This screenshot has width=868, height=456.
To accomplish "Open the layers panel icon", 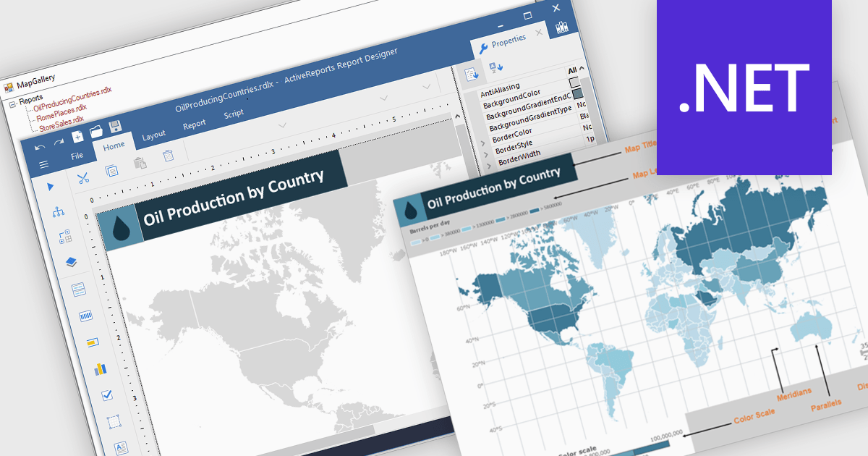I will 72,262.
